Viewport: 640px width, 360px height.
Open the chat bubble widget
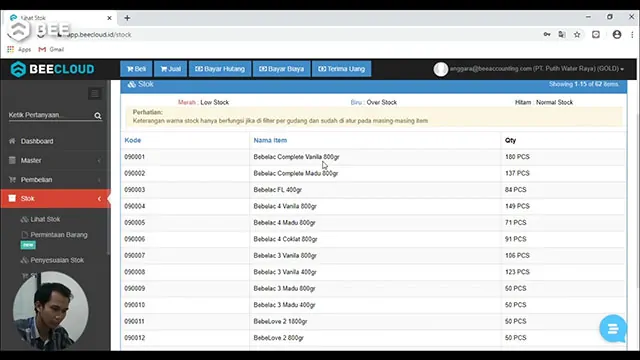point(613,328)
